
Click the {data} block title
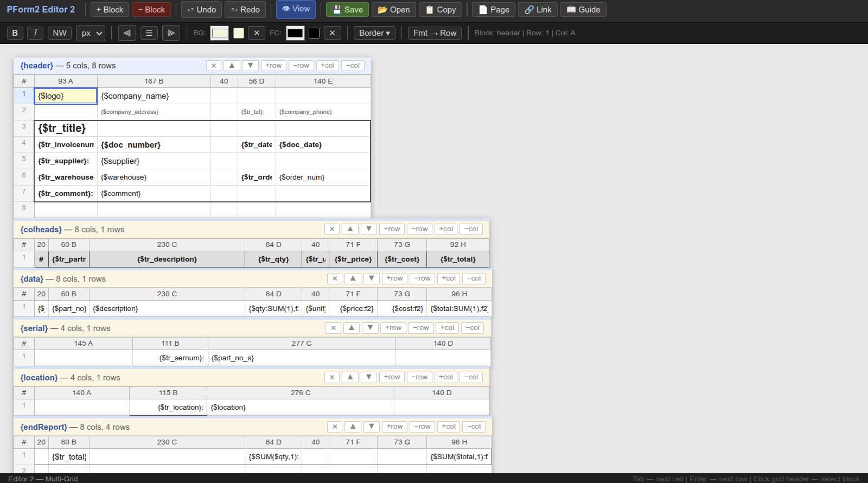point(32,279)
